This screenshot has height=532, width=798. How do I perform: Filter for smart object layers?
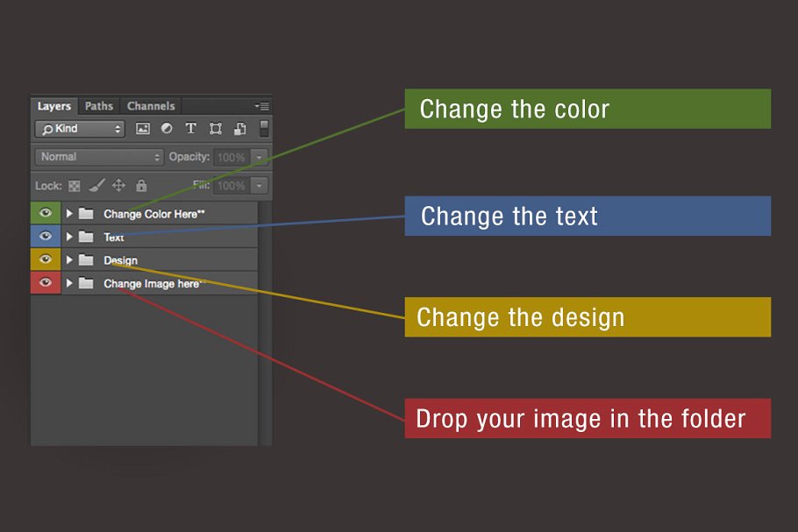239,129
